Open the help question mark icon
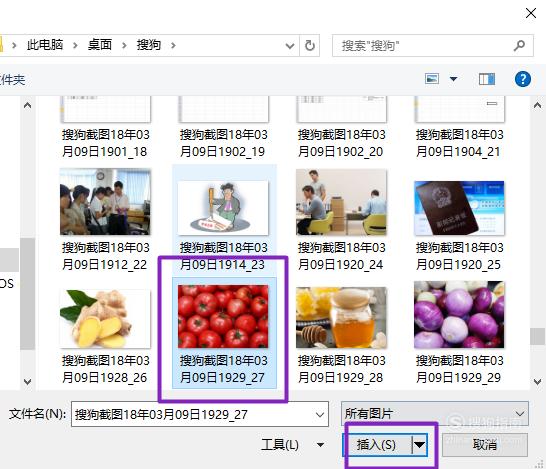 pos(523,79)
